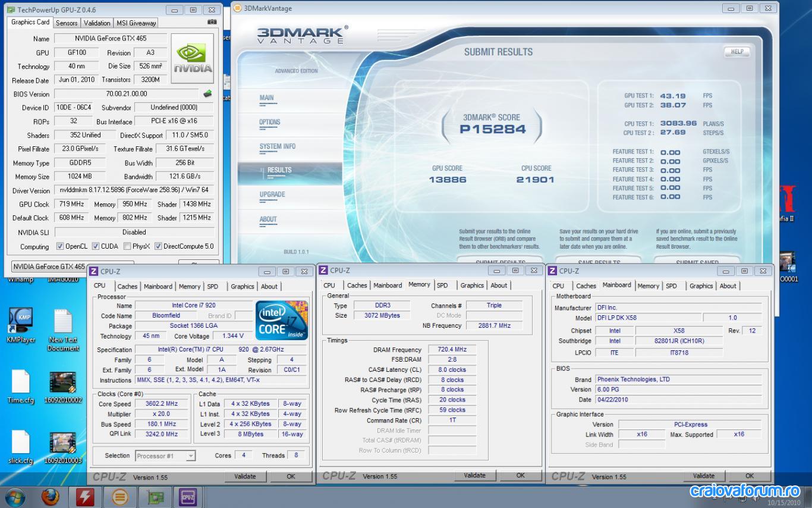Open UPGRADE in 3DMark Vantage
812x508 pixels.
pyautogui.click(x=272, y=195)
